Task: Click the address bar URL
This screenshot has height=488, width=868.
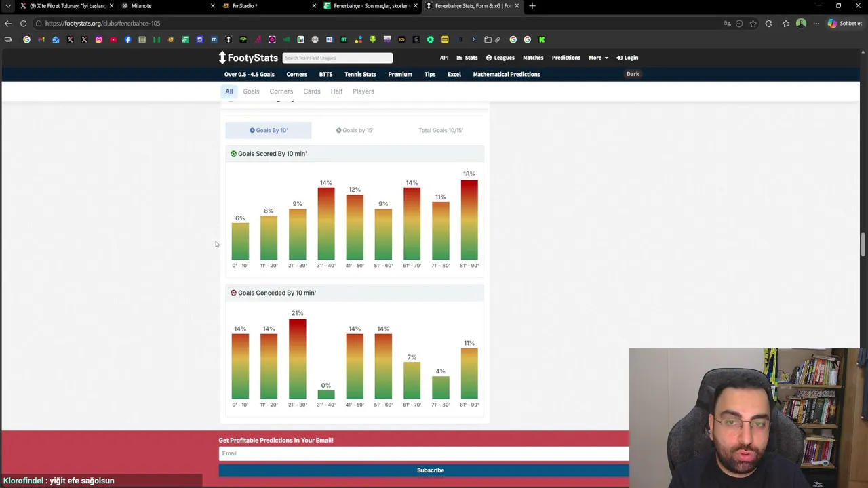Action: pyautogui.click(x=102, y=24)
